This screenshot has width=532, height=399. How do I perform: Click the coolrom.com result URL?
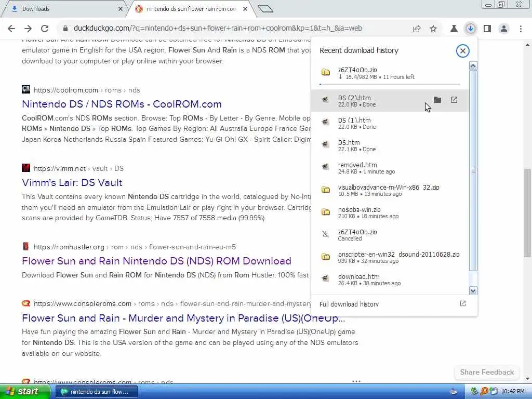click(87, 90)
